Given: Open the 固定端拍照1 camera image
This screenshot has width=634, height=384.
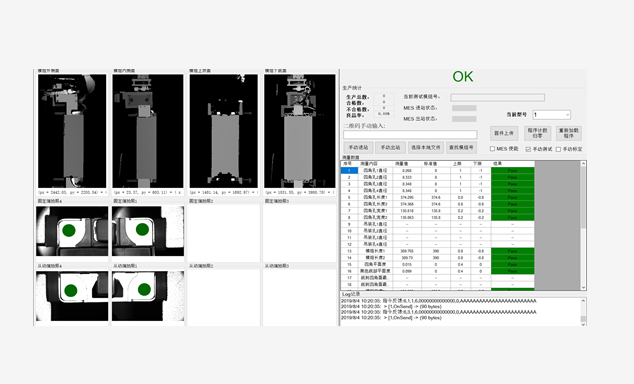Looking at the screenshot, I should point(148,231).
